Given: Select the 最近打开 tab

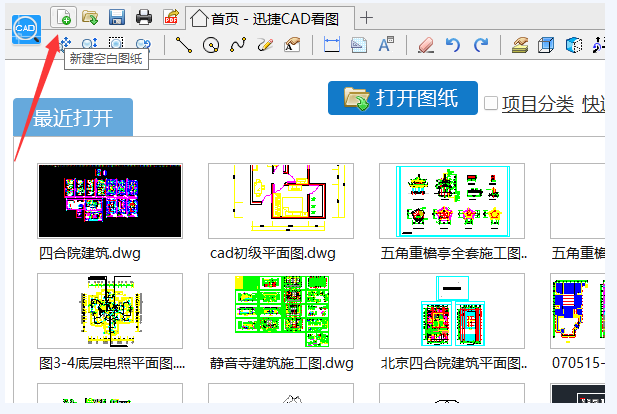Looking at the screenshot, I should pos(73,117).
